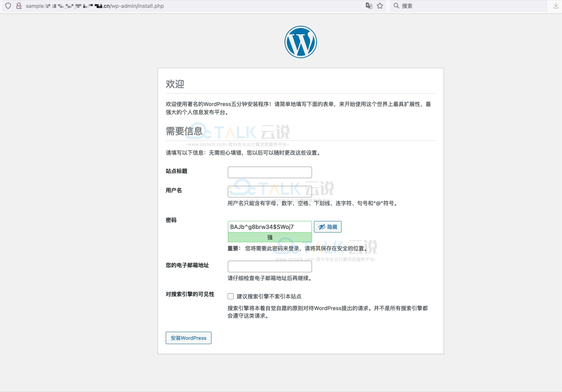Bookmark page with the star icon

point(380,6)
